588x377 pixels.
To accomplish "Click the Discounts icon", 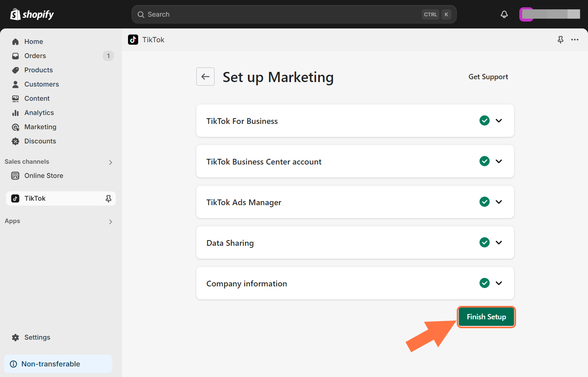I will point(15,141).
